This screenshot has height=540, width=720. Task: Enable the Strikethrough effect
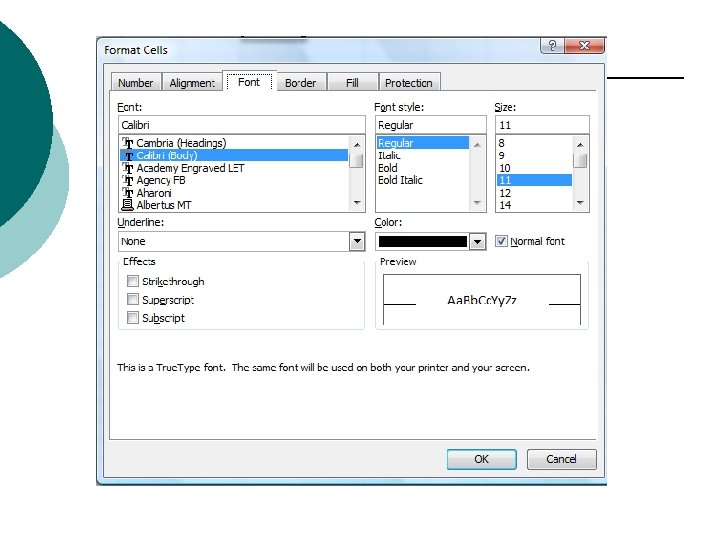[133, 281]
